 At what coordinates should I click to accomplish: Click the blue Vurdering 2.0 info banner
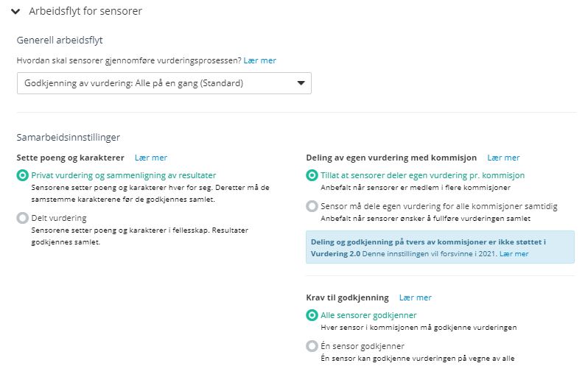click(440, 247)
